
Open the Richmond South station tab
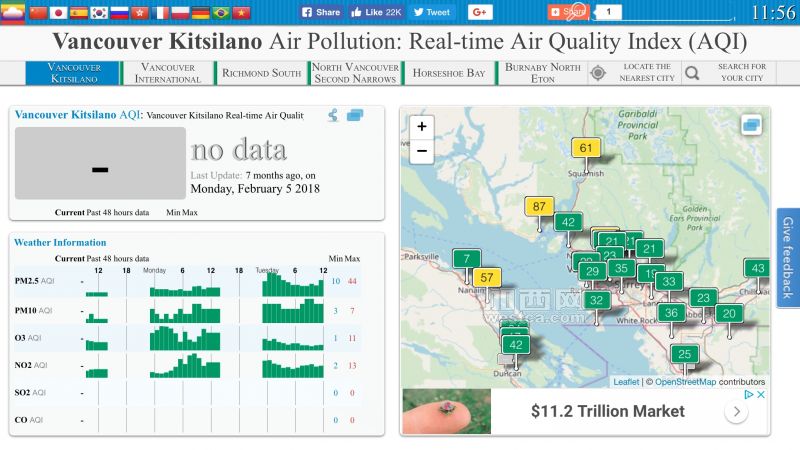pos(261,73)
